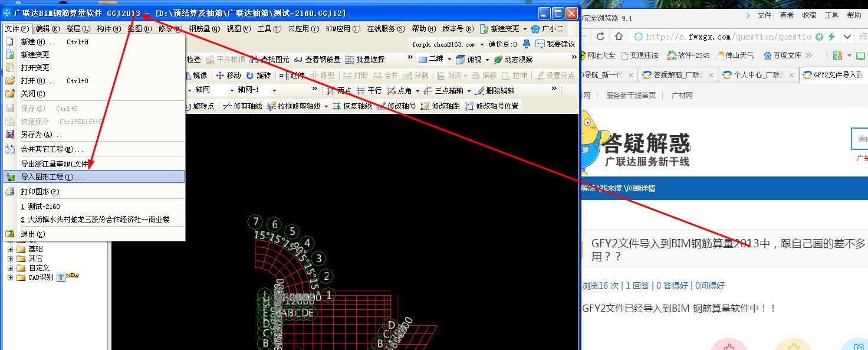Viewport: 868px width, 350px height.
Task: Expand the 基础 tree folder
Action: pyautogui.click(x=10, y=249)
